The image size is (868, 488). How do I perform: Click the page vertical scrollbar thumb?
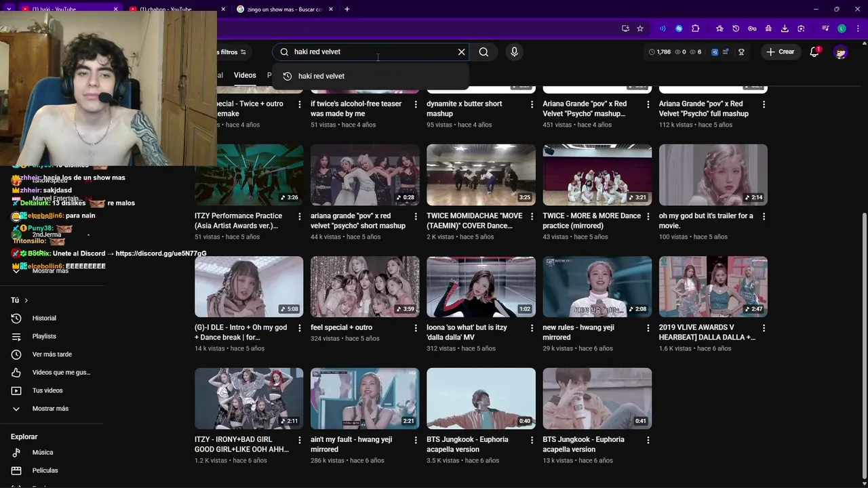[x=864, y=347]
